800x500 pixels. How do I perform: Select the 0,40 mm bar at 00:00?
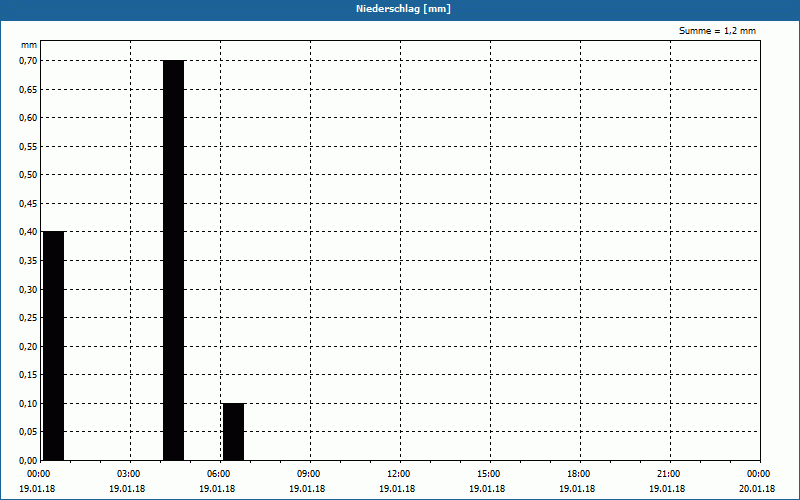coord(53,345)
